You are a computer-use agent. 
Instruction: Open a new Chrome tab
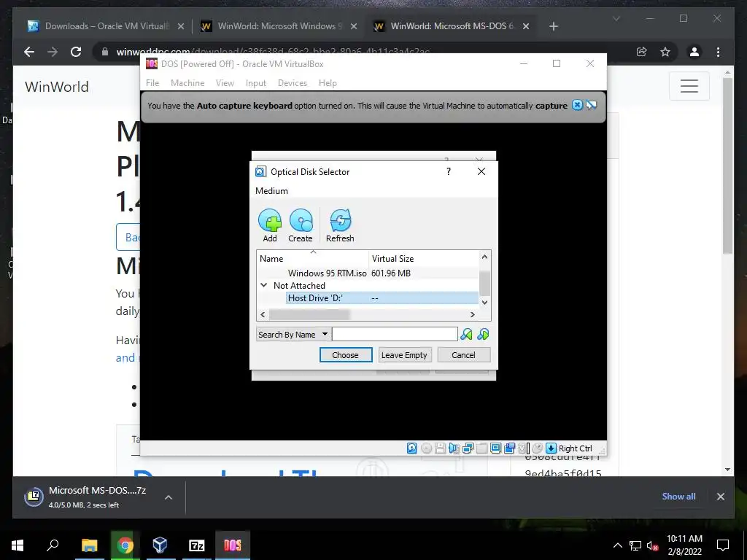(x=553, y=26)
